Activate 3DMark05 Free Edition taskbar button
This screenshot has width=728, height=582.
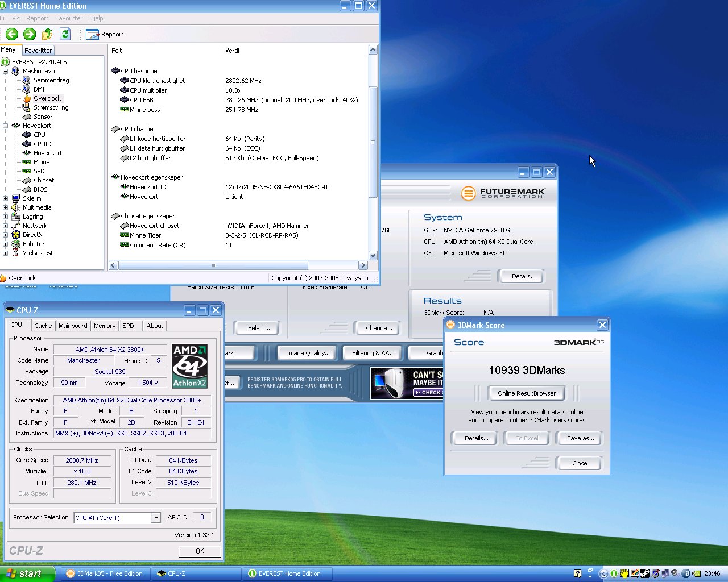coord(106,573)
